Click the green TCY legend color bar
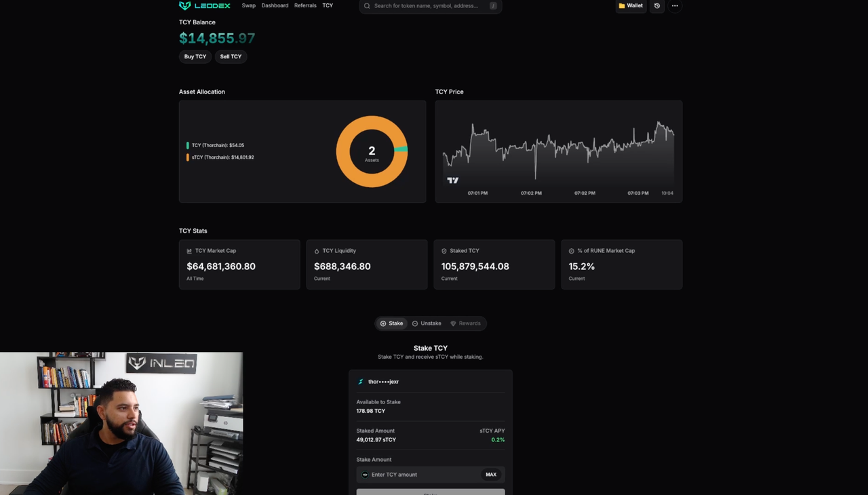 pos(188,145)
